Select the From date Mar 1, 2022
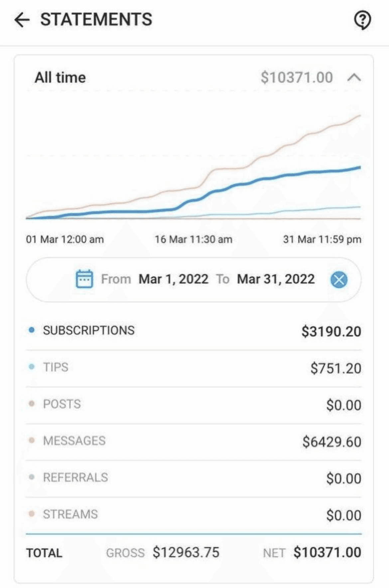 click(174, 279)
